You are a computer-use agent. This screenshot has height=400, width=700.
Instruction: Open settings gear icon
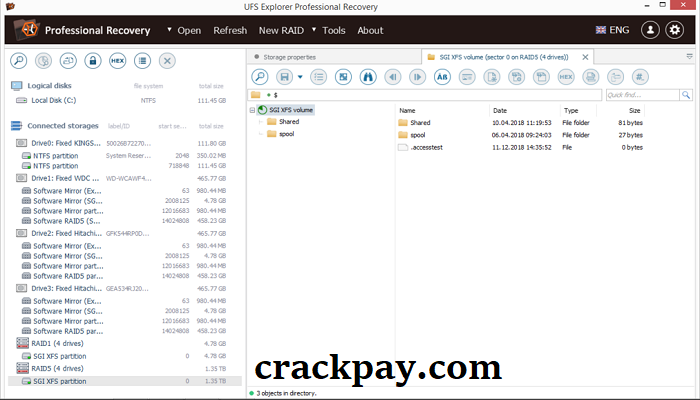click(x=675, y=30)
